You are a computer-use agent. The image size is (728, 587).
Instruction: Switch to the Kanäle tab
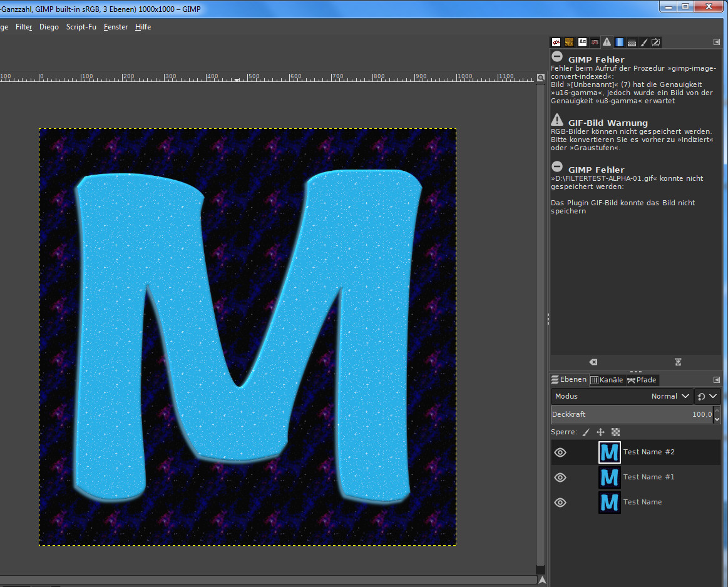(x=607, y=380)
